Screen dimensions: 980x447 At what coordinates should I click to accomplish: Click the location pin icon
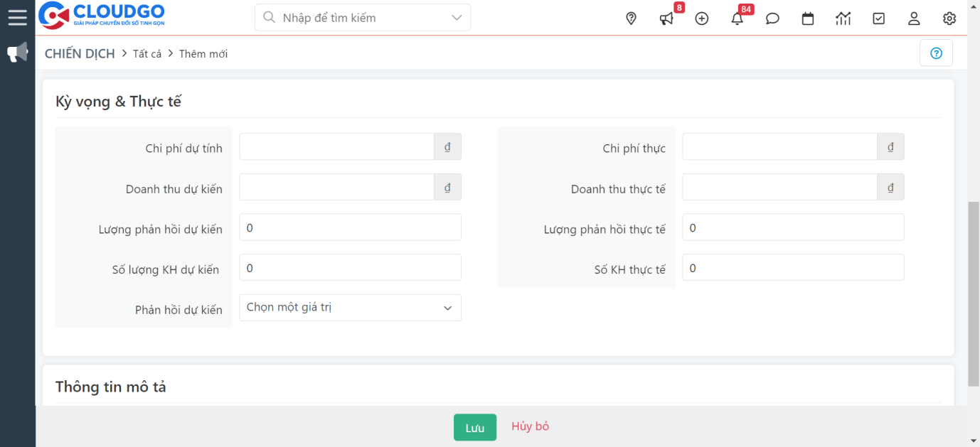(x=631, y=18)
